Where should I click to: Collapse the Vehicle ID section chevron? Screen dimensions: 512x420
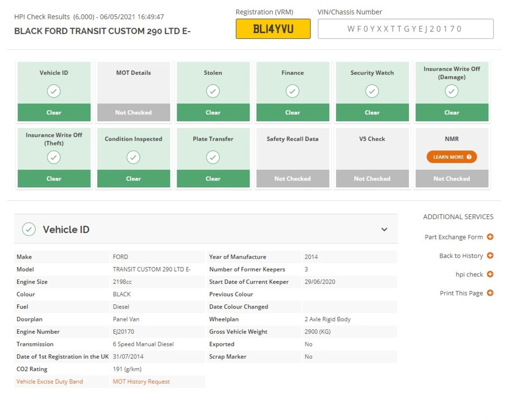click(384, 229)
